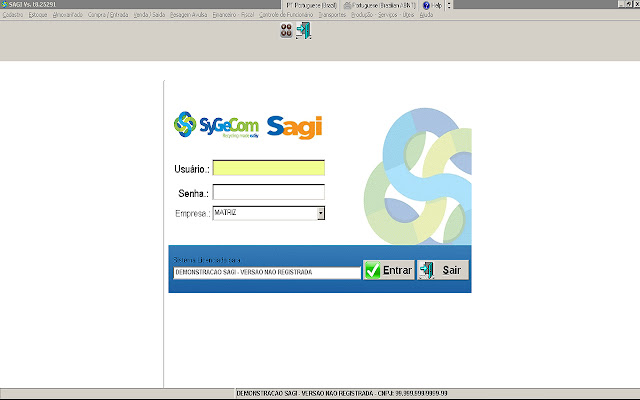
Task: Open the Empresa dropdown arrow
Action: coord(321,213)
